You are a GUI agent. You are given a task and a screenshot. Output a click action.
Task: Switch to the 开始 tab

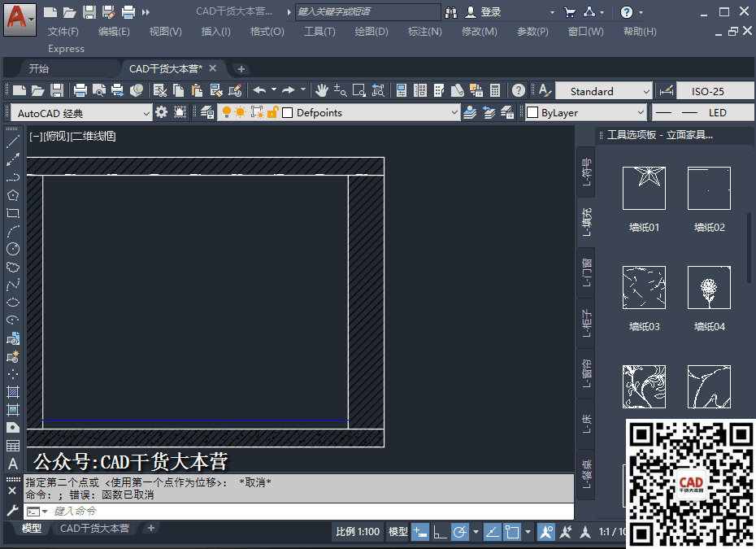click(x=38, y=69)
